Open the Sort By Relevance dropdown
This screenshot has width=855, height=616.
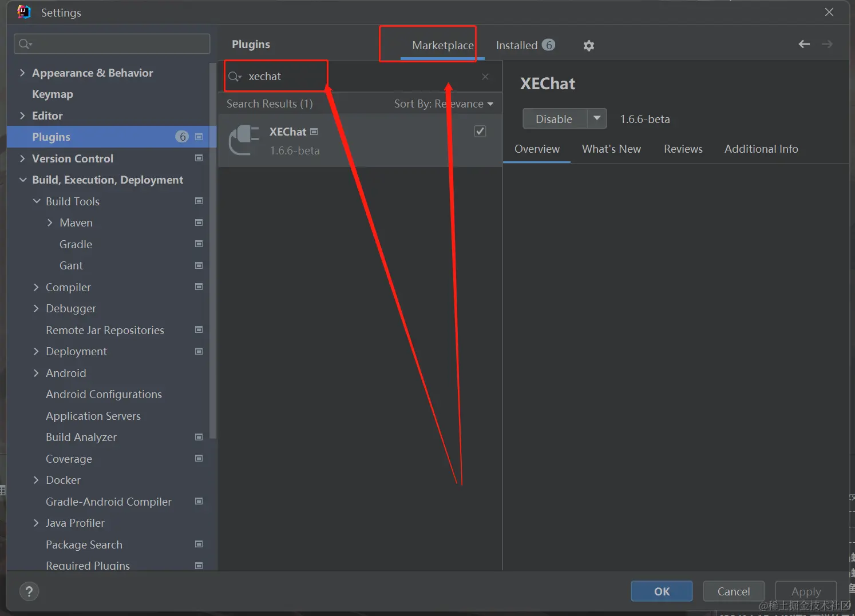pyautogui.click(x=444, y=104)
